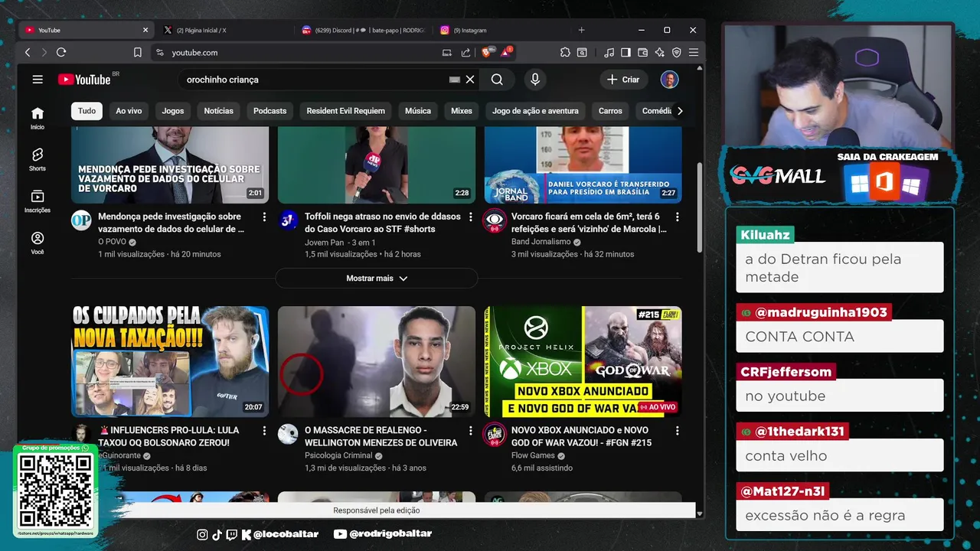
Task: Open the Brave Shields lion icon
Action: click(487, 52)
